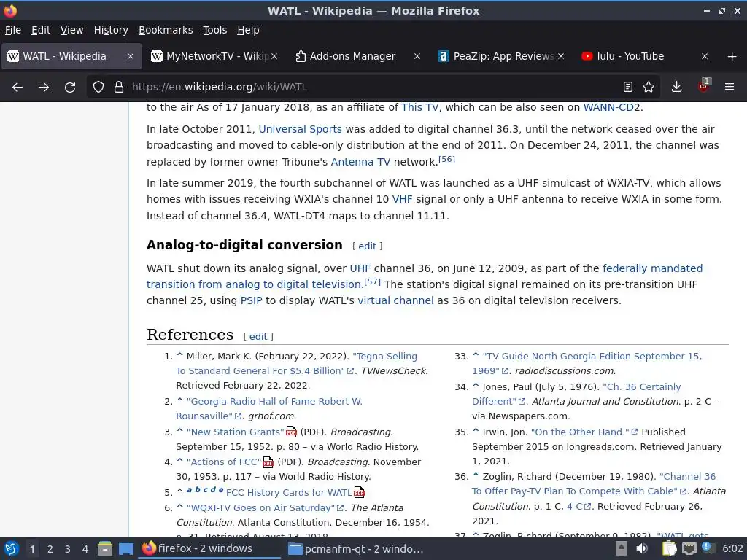Open the VHF link
The width and height of the screenshot is (747, 560).
pos(402,199)
